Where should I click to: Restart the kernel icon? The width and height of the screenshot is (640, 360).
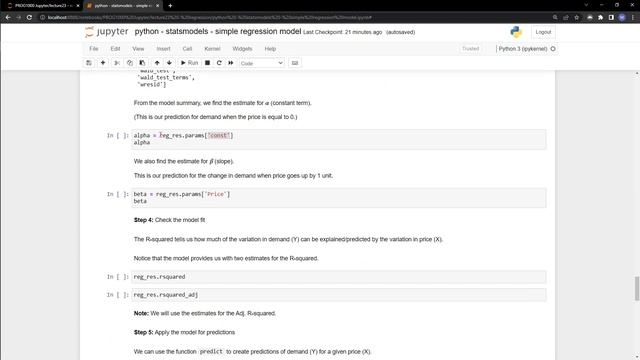(219, 63)
